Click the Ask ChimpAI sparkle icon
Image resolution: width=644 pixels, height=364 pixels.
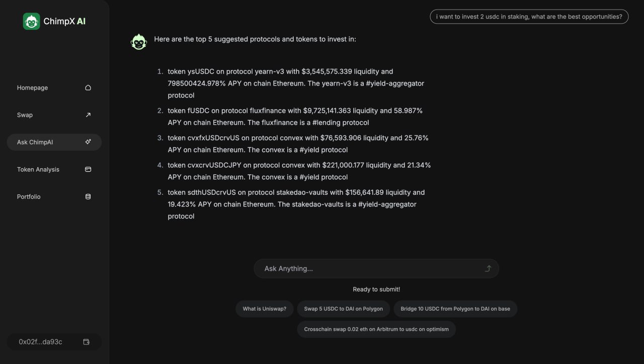tap(88, 142)
